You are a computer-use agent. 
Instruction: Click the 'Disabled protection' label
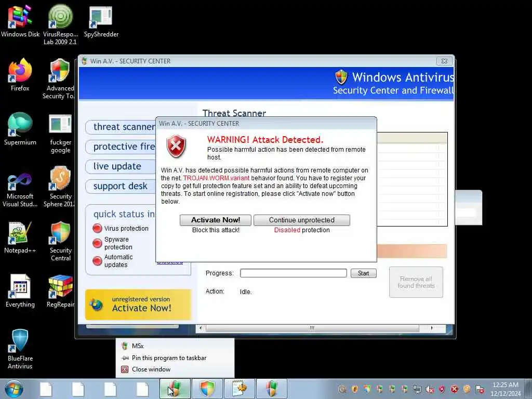(x=302, y=230)
